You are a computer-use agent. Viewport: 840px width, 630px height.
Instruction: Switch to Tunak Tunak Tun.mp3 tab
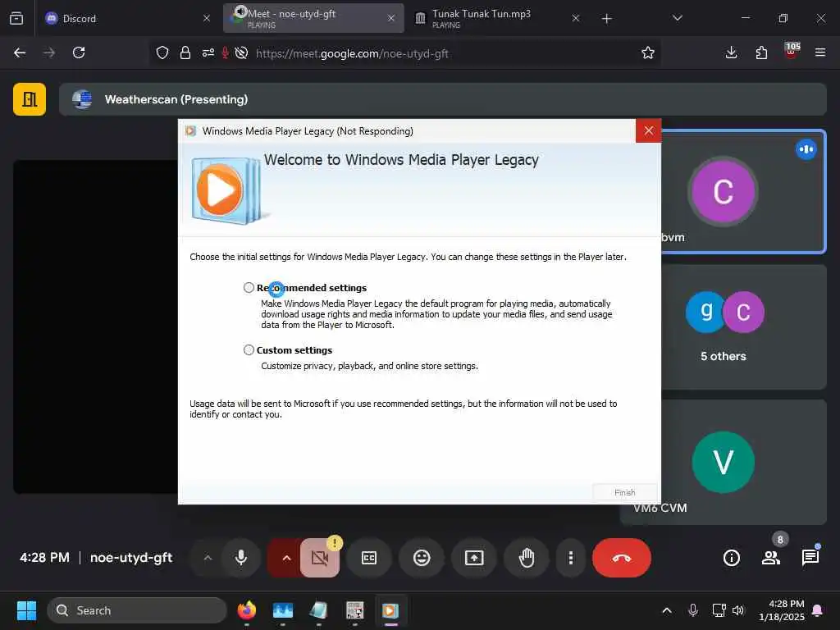coord(498,18)
